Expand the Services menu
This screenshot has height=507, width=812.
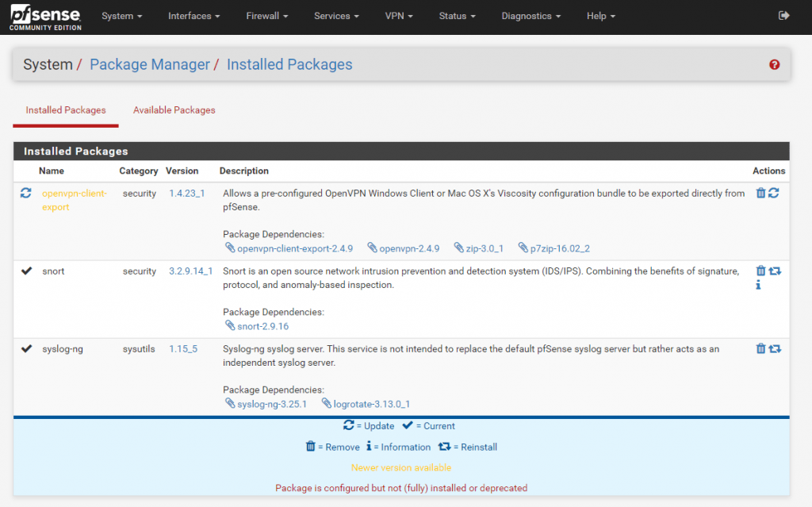tap(336, 16)
